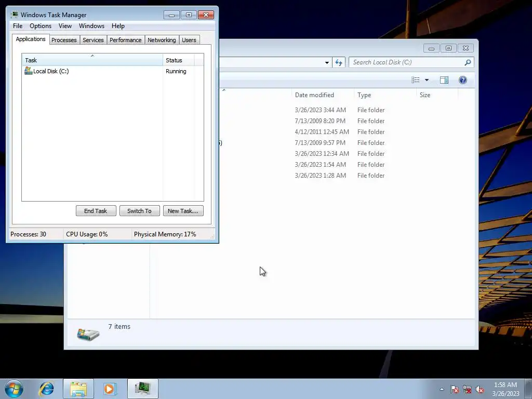This screenshot has height=399, width=532.
Task: Select the row dated 3/26/2023 3:44 AM
Action: [339, 110]
